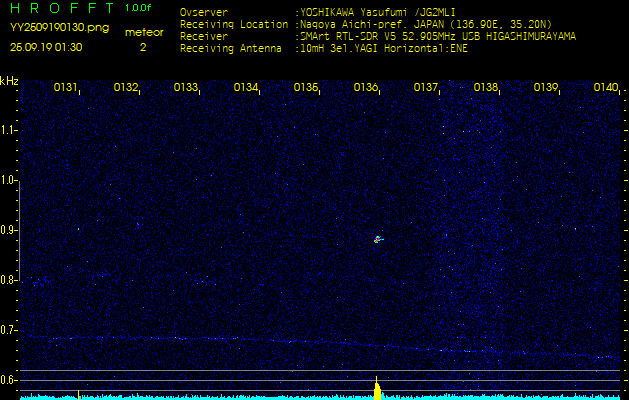Viewport: 629px width, 400px height.
Task: Click the Nagoya Aichi-pref. JAPAN location value
Action: (x=426, y=24)
